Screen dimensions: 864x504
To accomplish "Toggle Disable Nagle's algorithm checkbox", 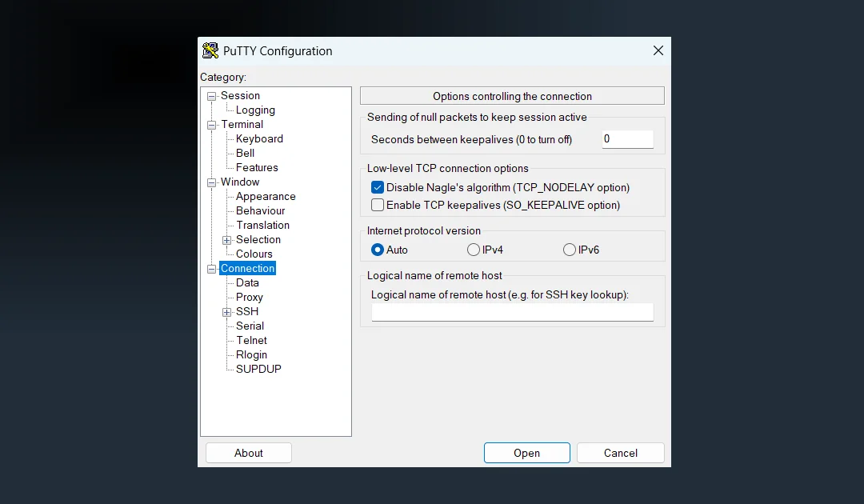I will pyautogui.click(x=378, y=187).
